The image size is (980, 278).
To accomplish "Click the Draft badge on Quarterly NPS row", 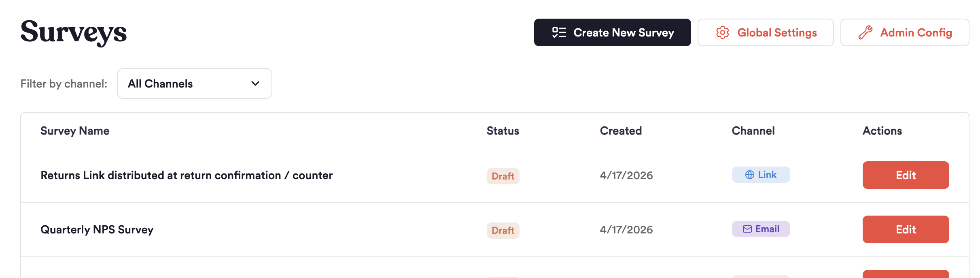I will point(503,231).
